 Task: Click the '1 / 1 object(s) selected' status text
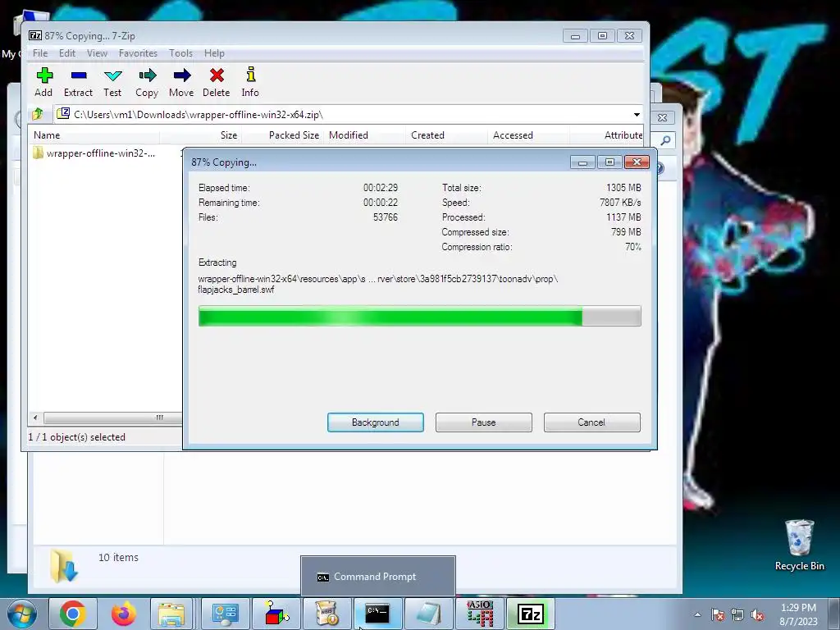[77, 437]
